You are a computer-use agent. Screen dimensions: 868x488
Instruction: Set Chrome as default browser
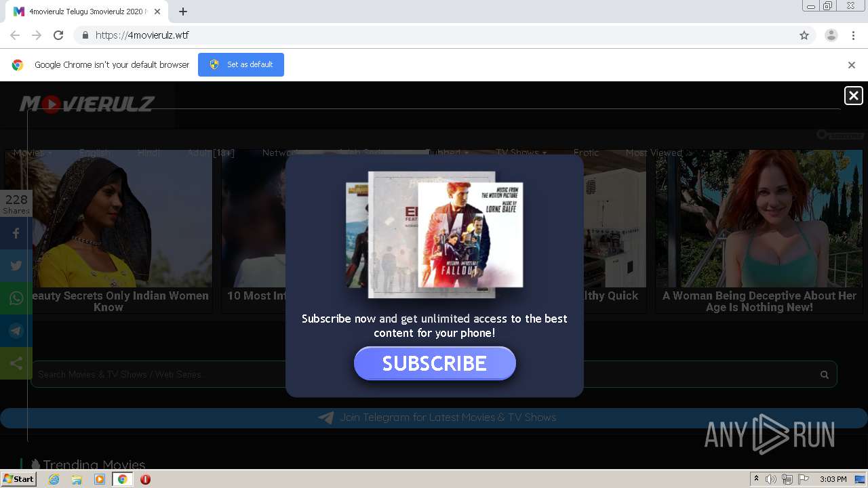241,64
